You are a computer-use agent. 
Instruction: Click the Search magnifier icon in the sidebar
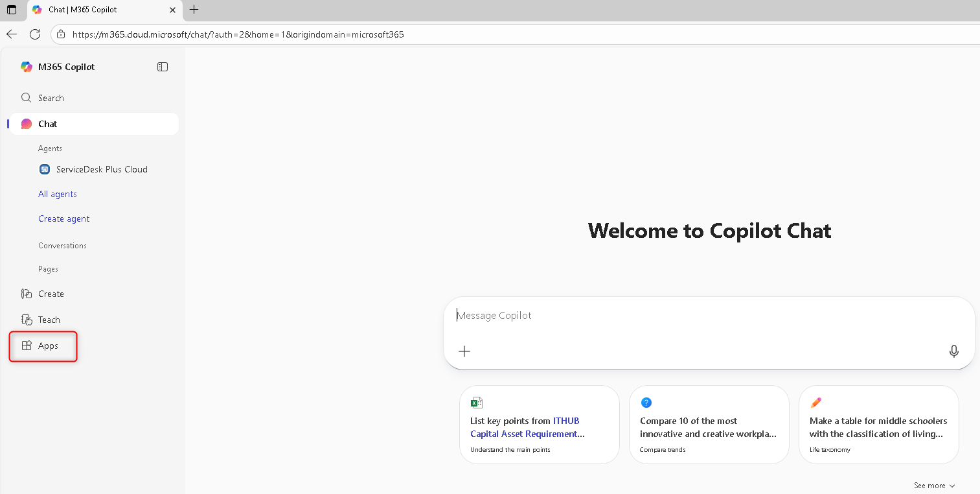[x=27, y=98]
